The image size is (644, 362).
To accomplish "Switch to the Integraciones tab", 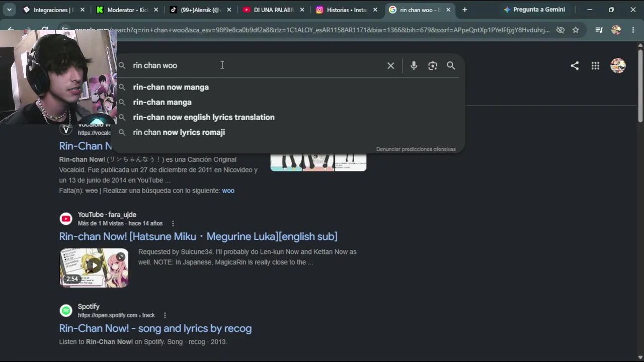I will click(54, 10).
